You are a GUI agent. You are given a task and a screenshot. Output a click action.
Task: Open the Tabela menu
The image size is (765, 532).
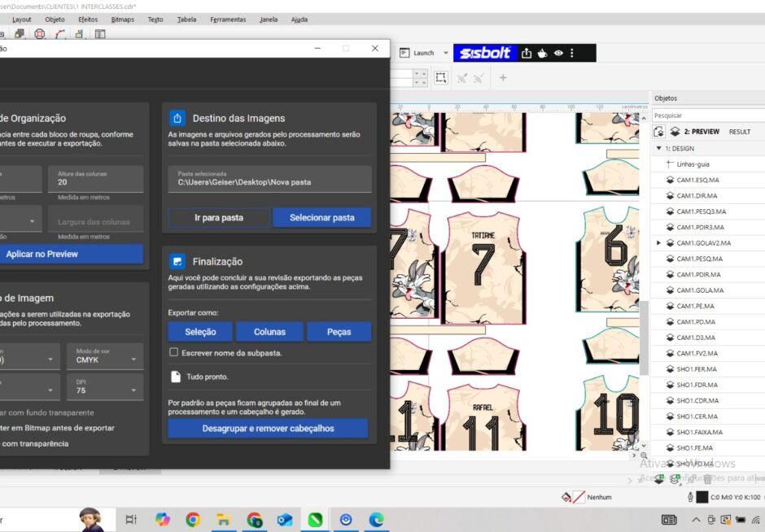tap(186, 20)
